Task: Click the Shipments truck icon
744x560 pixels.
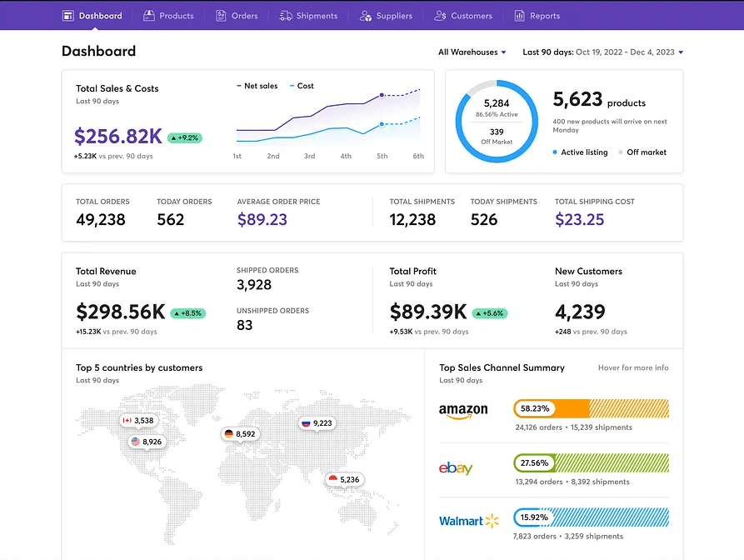Action: [284, 15]
